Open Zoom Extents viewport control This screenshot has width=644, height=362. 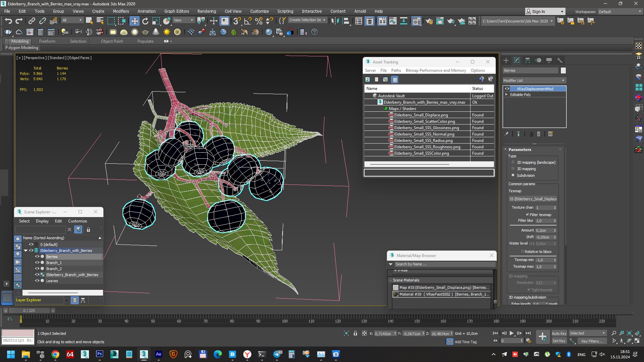629,333
